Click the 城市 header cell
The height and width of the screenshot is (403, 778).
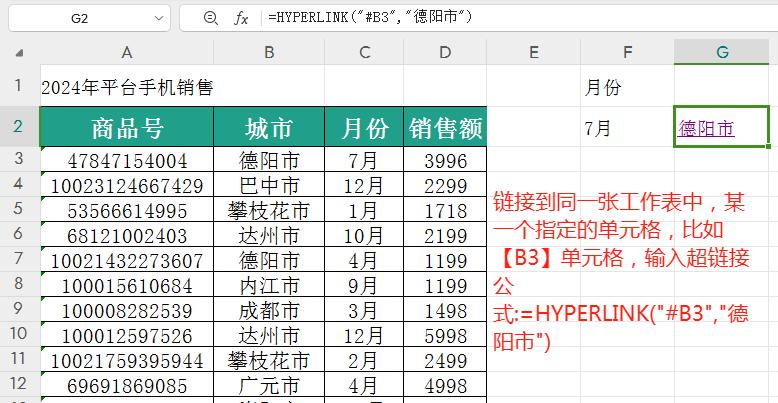(x=269, y=127)
